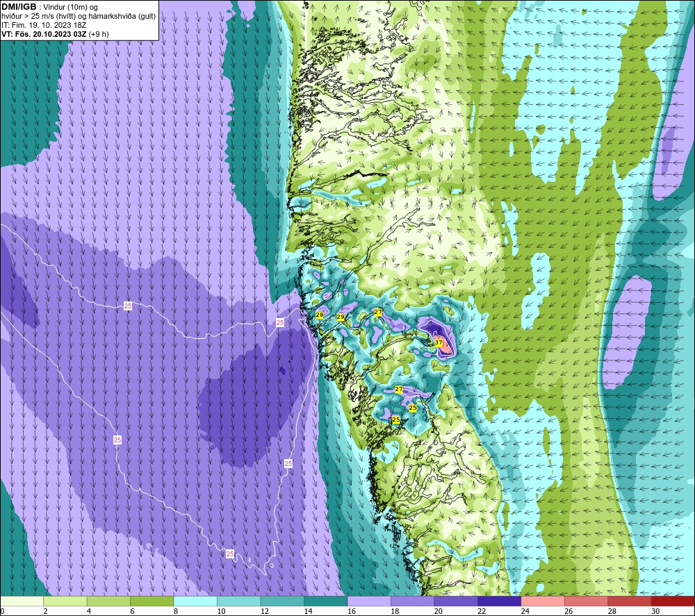Select the 16–18 m/s light lavender swatch

click(x=369, y=601)
